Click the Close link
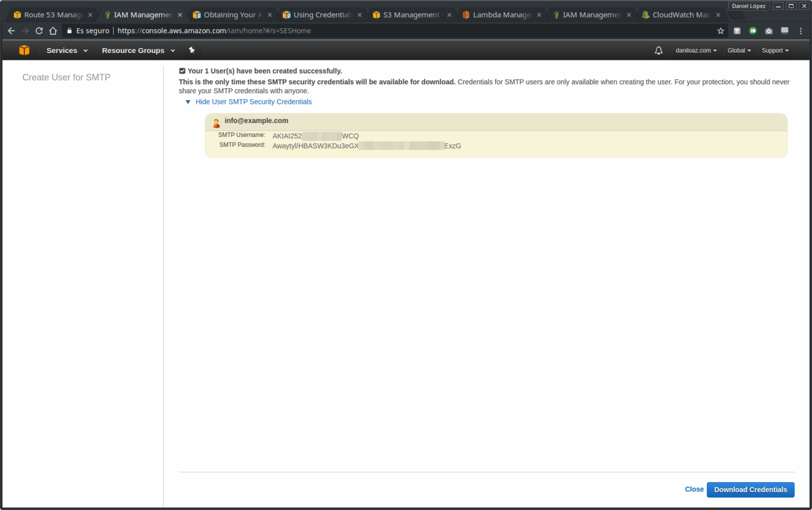This screenshot has width=812, height=510. pyautogui.click(x=694, y=489)
